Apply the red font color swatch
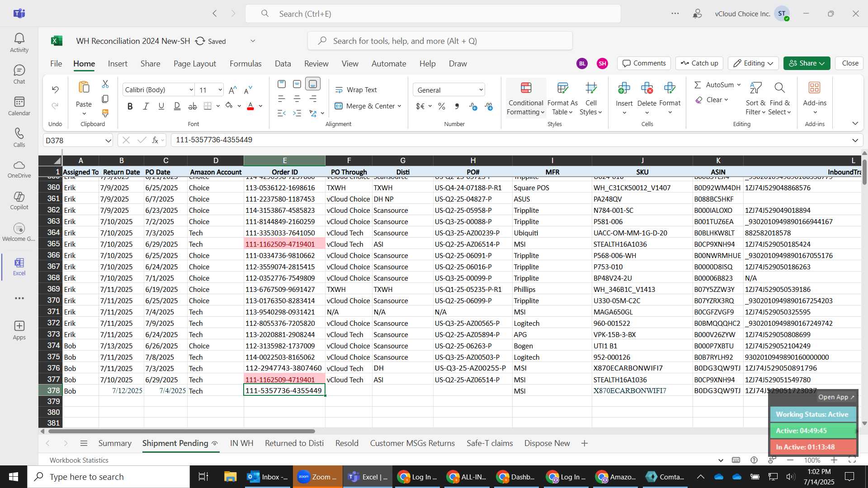This screenshot has width=868, height=488. pyautogui.click(x=250, y=106)
